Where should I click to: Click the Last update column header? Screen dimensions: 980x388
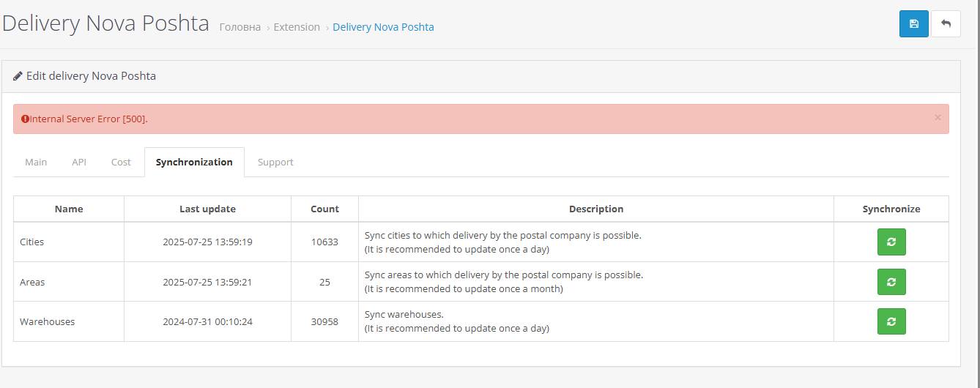coord(207,209)
